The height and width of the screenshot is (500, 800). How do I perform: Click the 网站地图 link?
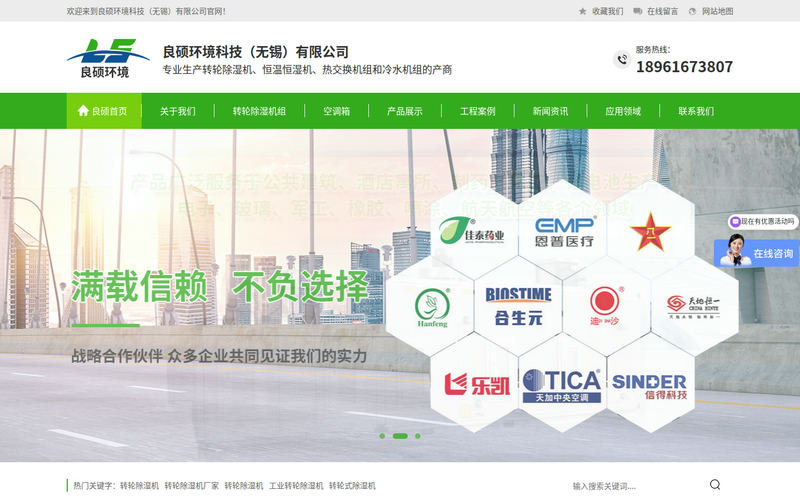(x=717, y=11)
